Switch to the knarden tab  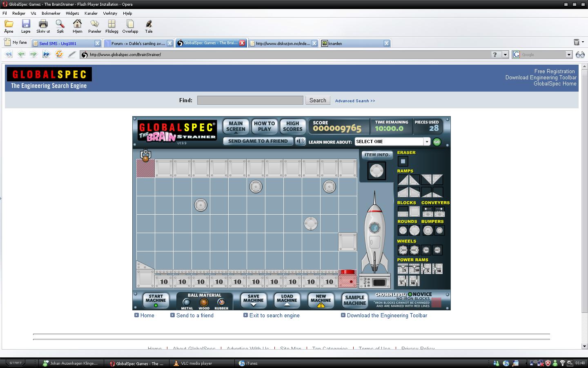355,43
